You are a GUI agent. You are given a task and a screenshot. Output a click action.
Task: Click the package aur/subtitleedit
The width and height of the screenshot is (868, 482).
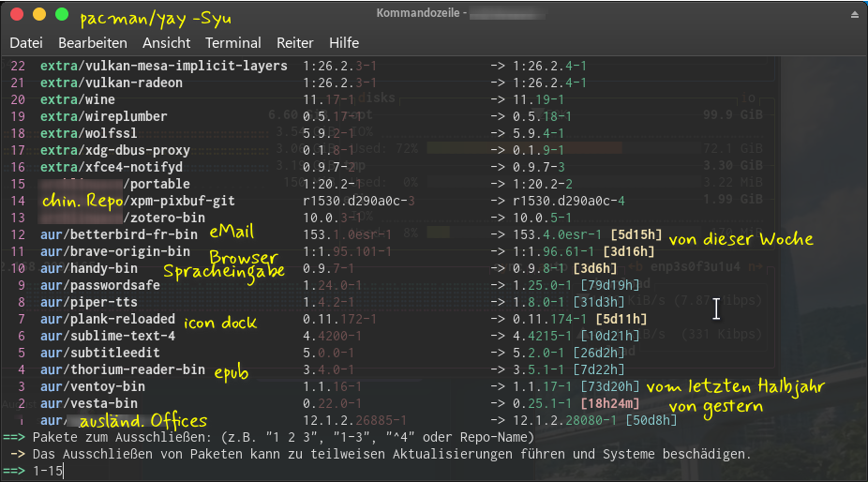pos(100,353)
